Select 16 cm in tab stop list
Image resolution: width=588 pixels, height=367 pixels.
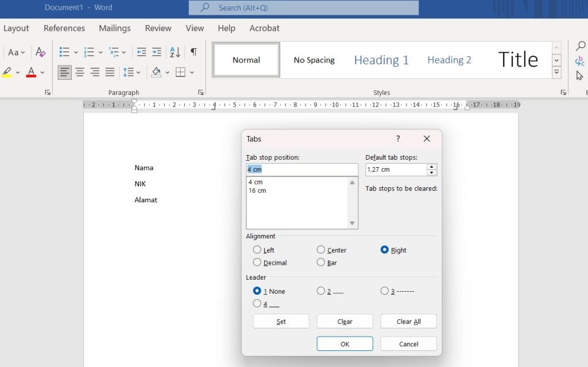click(257, 191)
